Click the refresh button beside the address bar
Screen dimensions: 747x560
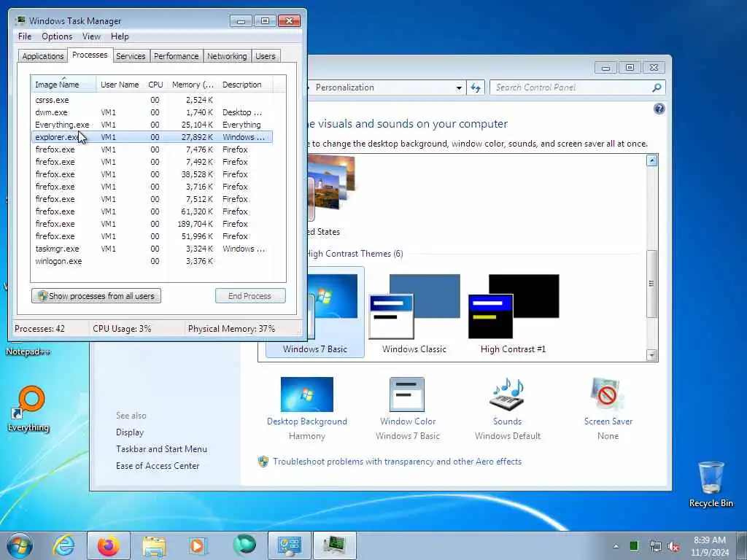tap(476, 87)
